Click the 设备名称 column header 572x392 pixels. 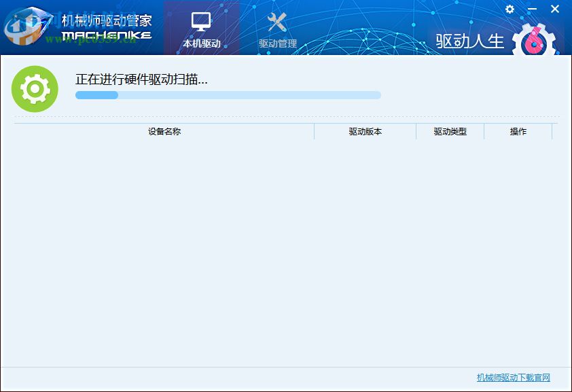[x=163, y=132]
